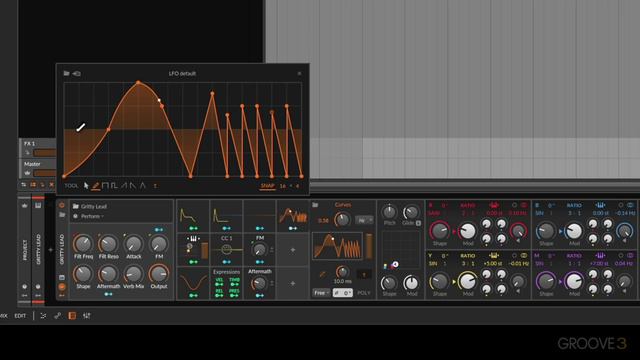Open the Gritty Lead preset folder icon
This screenshot has width=640, height=360.
(76, 206)
